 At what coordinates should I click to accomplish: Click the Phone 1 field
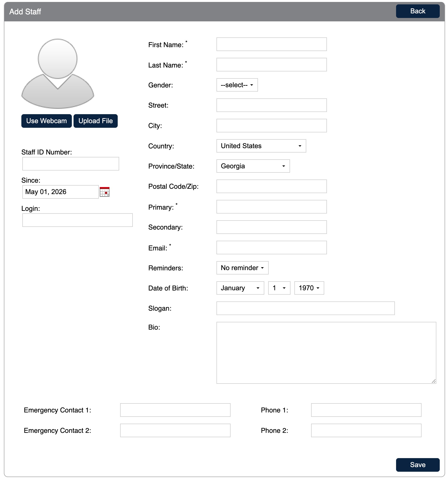point(366,410)
